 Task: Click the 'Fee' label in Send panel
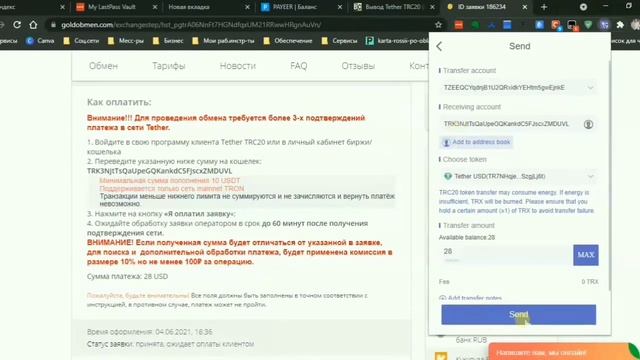(x=444, y=282)
